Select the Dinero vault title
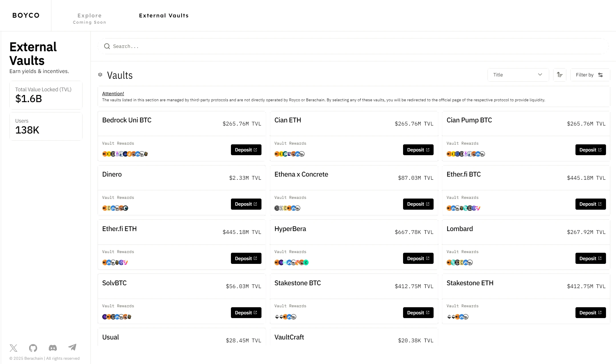The width and height of the screenshot is (616, 364). (x=112, y=174)
